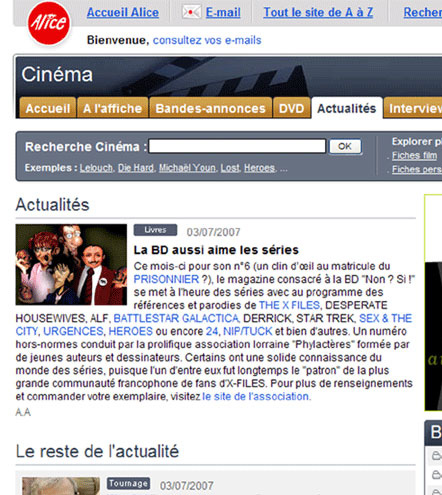442x495 pixels.
Task: Click the BD cartoon article thumbnail
Action: [x=71, y=265]
